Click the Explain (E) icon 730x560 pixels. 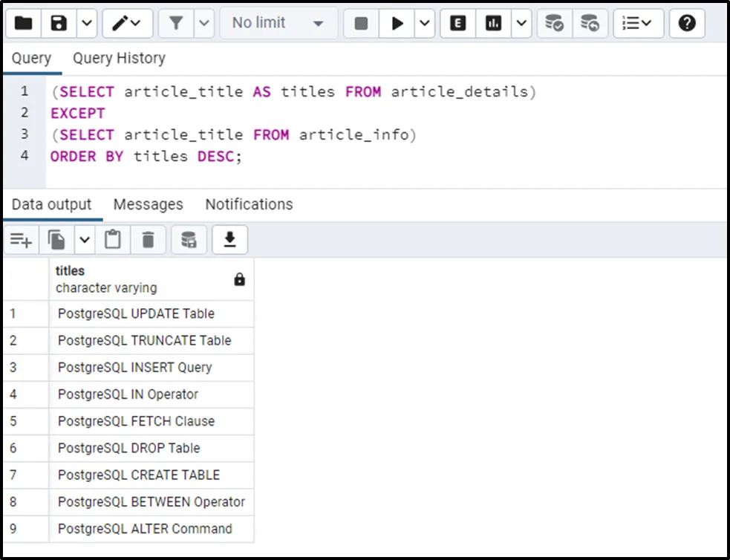point(458,24)
